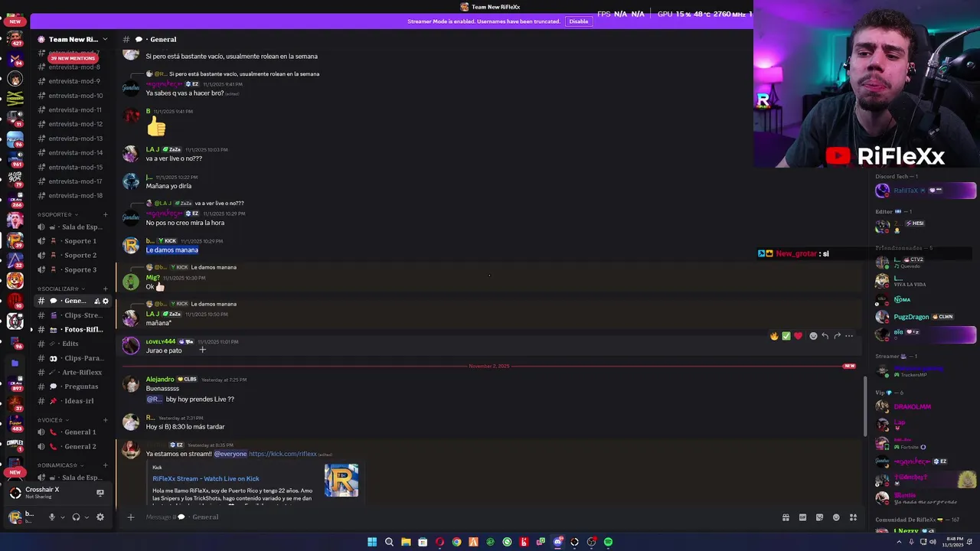Open member DRAKOLMM in member list
The width and height of the screenshot is (980, 551).
pyautogui.click(x=912, y=407)
